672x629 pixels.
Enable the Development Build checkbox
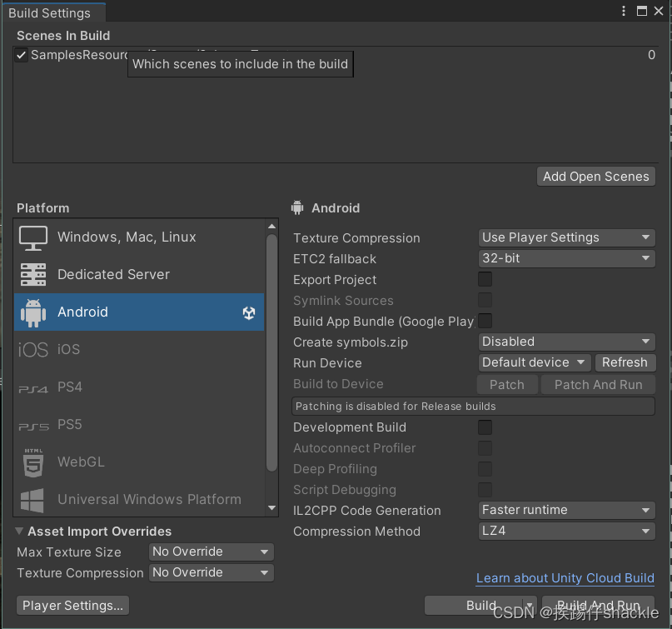[485, 427]
